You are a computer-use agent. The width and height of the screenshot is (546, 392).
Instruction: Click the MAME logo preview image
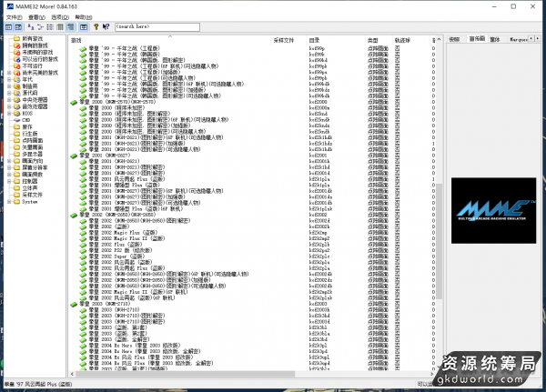coord(493,210)
